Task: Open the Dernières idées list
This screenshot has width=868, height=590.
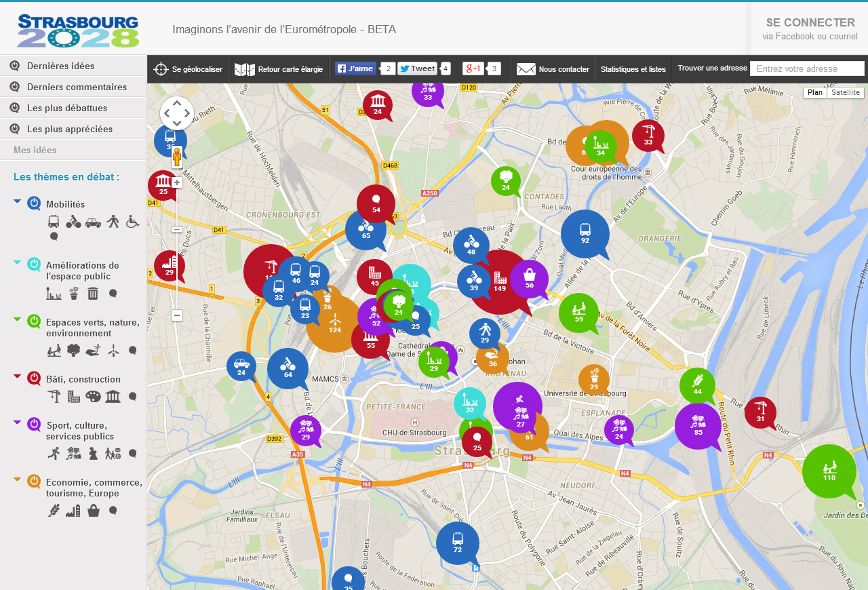Action: click(60, 66)
